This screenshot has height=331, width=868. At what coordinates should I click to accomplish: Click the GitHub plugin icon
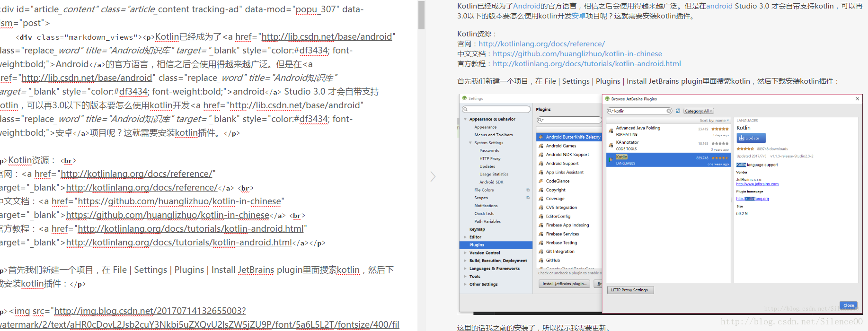[541, 261]
